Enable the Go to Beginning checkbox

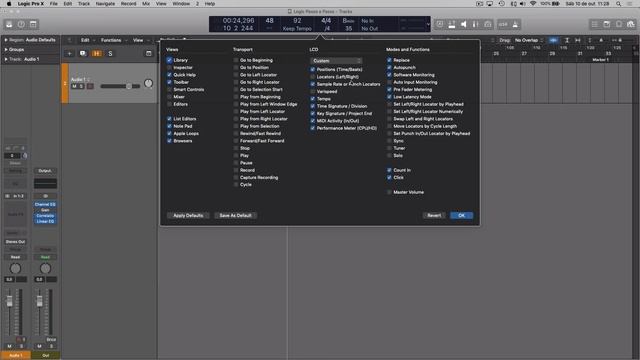tap(236, 60)
